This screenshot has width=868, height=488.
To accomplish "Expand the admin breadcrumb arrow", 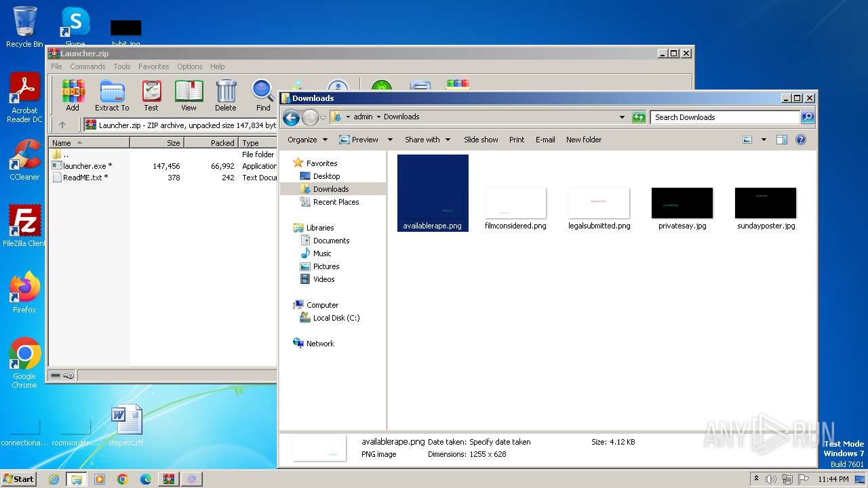I will (x=378, y=117).
